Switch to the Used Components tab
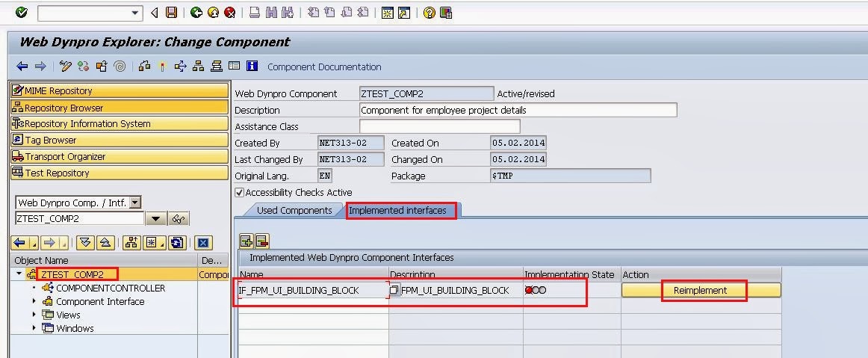 (294, 211)
